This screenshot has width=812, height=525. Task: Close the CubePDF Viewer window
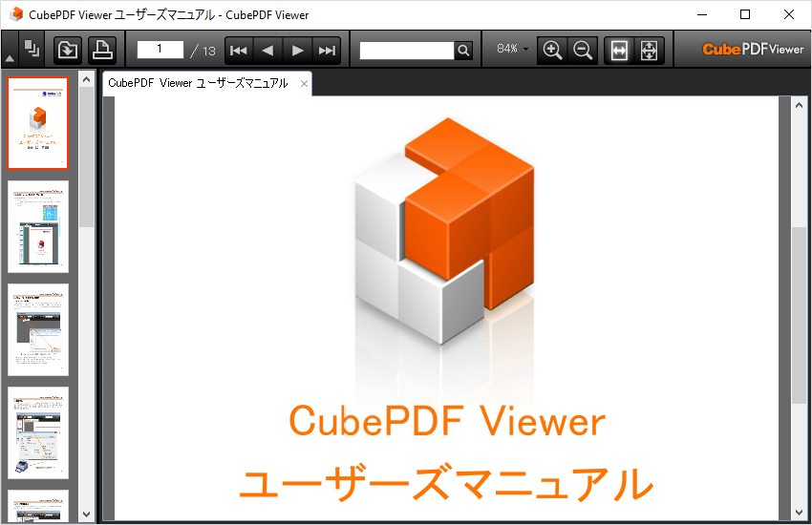pos(789,14)
